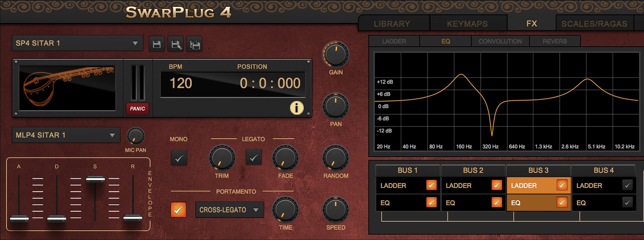Click the FADE knob

coord(285,158)
